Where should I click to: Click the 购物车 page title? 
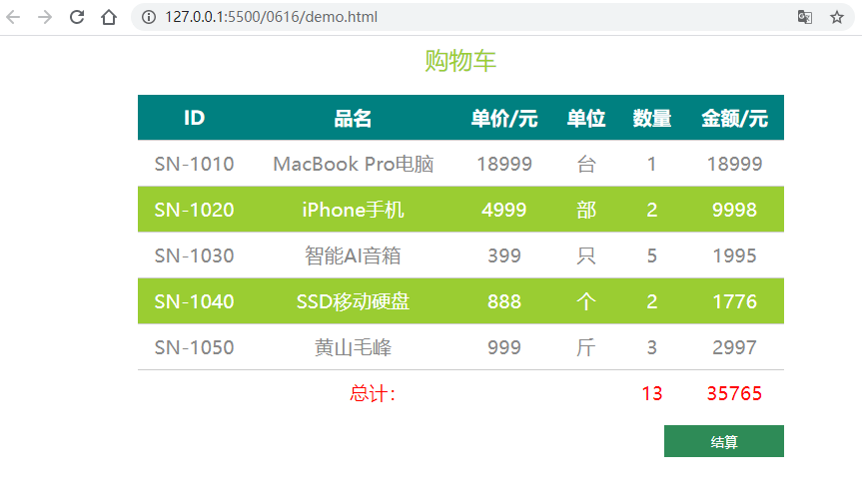pos(460,61)
